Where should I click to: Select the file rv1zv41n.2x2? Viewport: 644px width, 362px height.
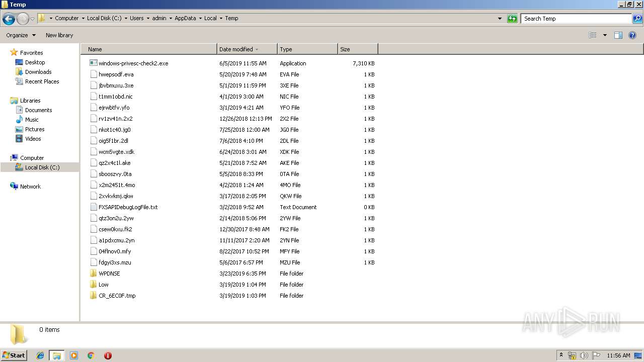pos(115,119)
